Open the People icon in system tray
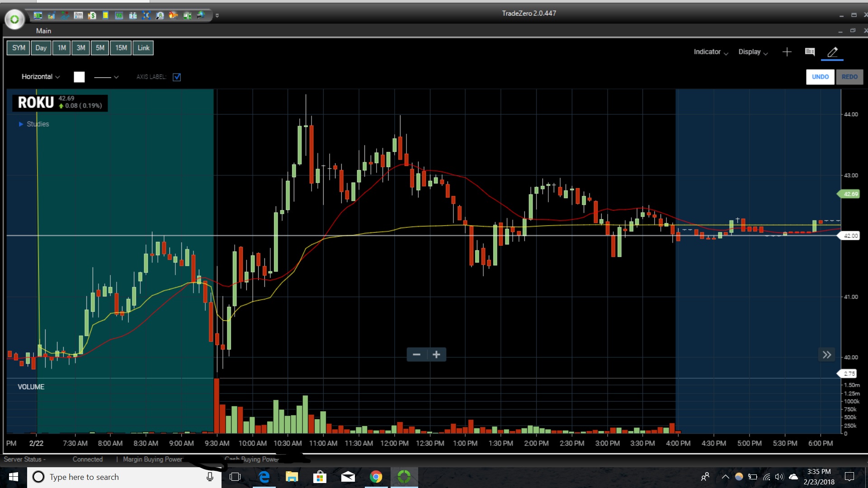Image resolution: width=868 pixels, height=488 pixels. 705,477
